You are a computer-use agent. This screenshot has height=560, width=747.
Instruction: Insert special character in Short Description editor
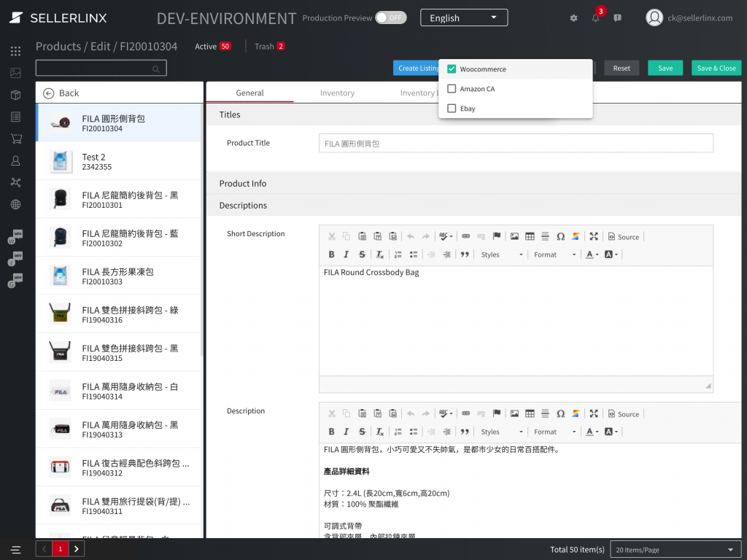coord(561,237)
